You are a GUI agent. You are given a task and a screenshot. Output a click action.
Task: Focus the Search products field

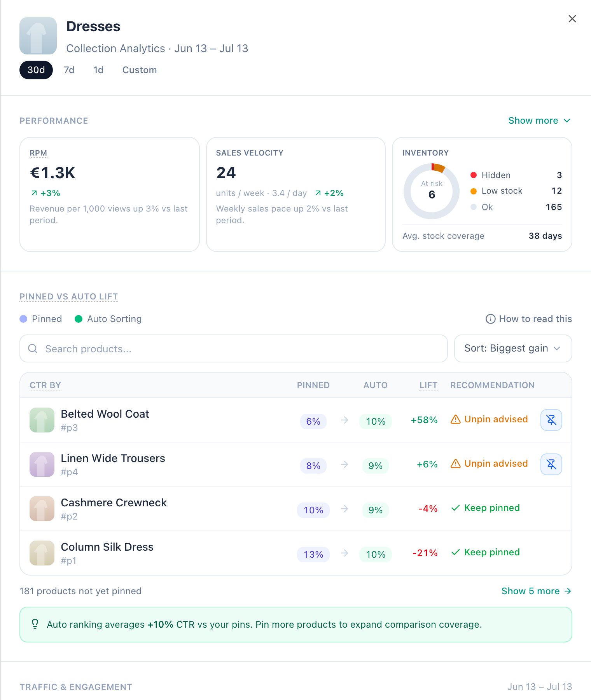point(234,348)
